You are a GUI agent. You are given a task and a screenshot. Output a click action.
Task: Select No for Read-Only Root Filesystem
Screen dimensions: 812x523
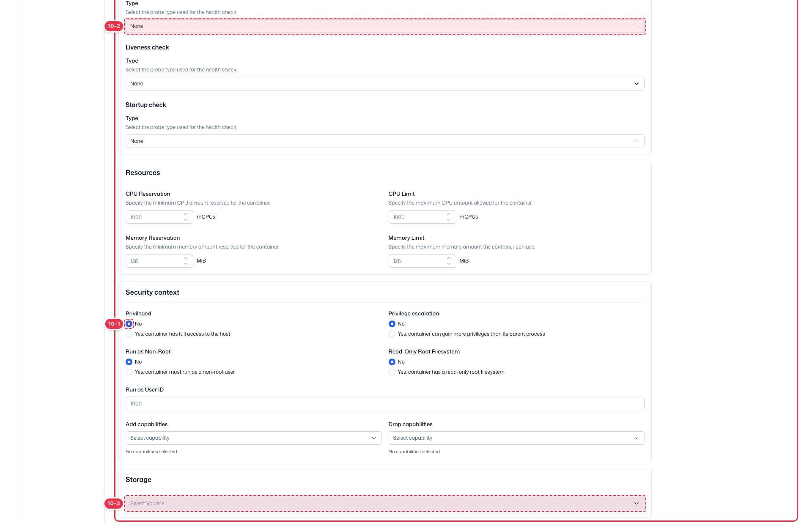[x=392, y=362]
